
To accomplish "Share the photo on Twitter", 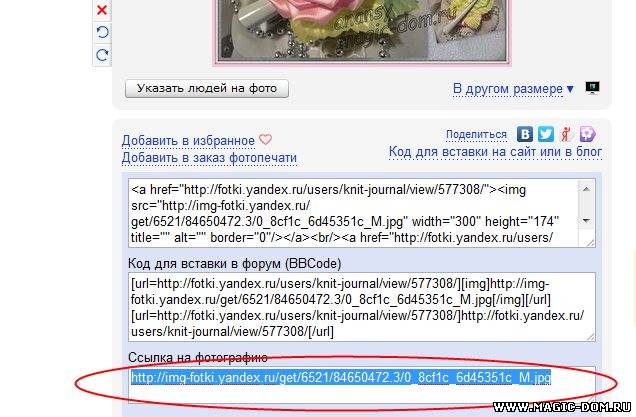I will pos(546,134).
